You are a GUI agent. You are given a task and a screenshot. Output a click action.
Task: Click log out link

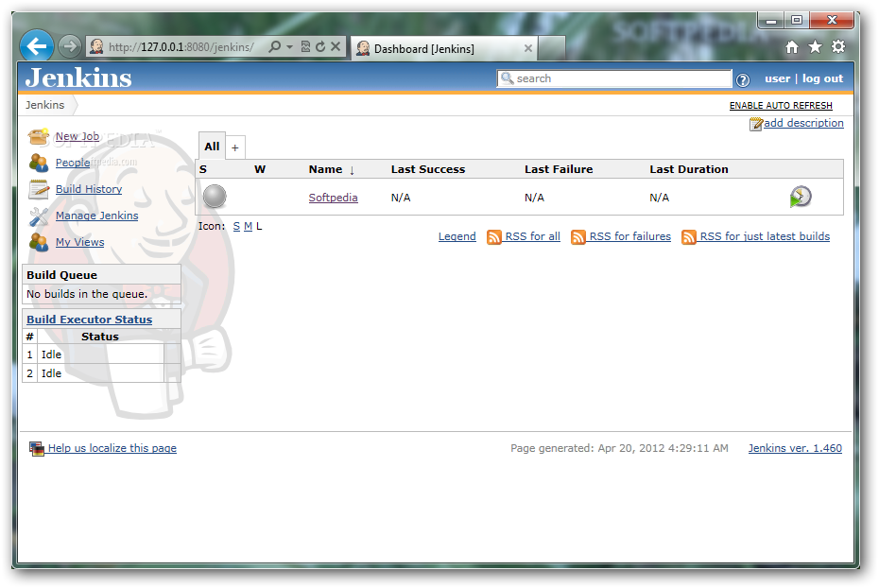pyautogui.click(x=822, y=79)
